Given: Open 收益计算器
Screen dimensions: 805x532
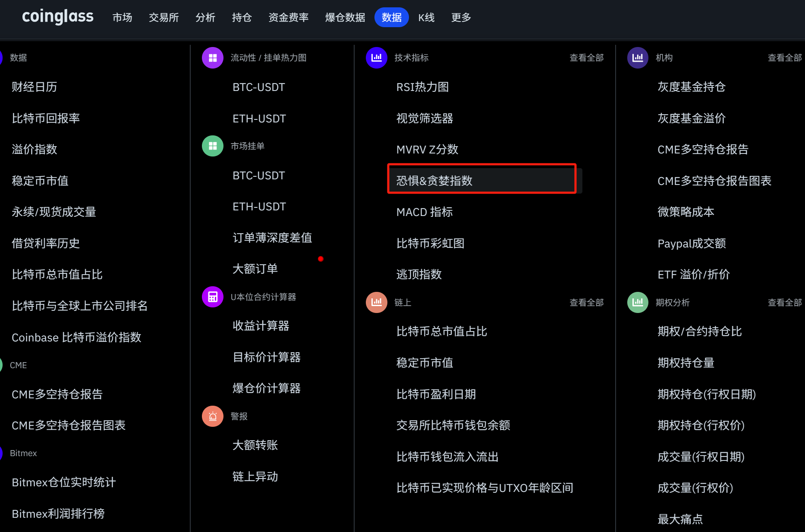Looking at the screenshot, I should 261,326.
